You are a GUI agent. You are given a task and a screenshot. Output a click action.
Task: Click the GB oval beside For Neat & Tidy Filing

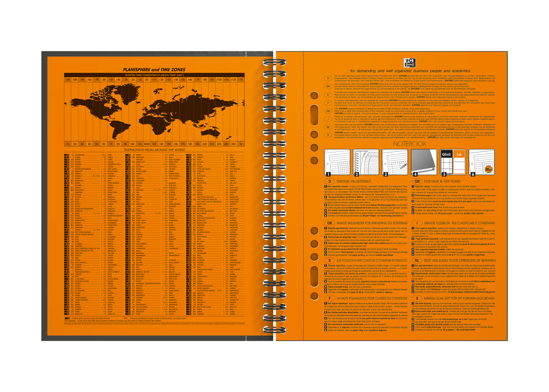click(417, 181)
